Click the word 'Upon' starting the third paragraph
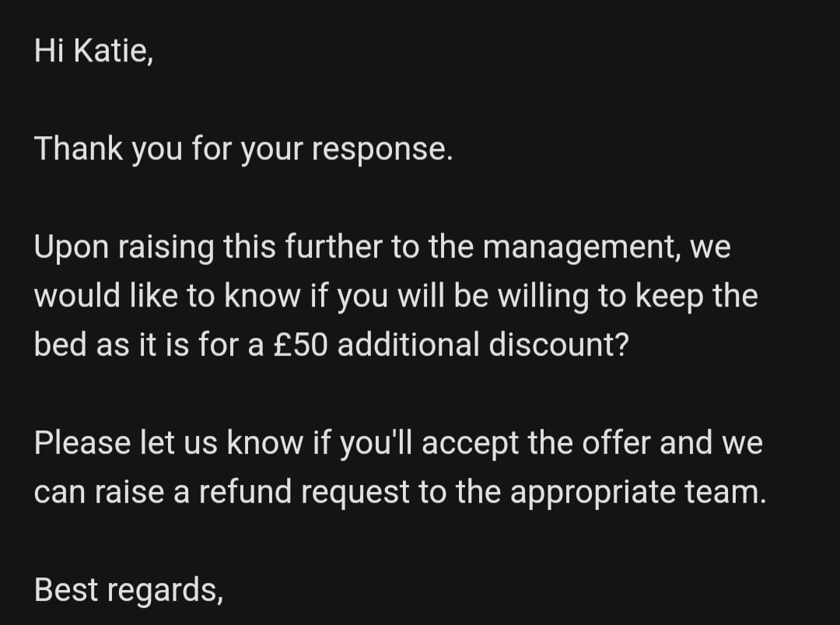 [x=72, y=248]
